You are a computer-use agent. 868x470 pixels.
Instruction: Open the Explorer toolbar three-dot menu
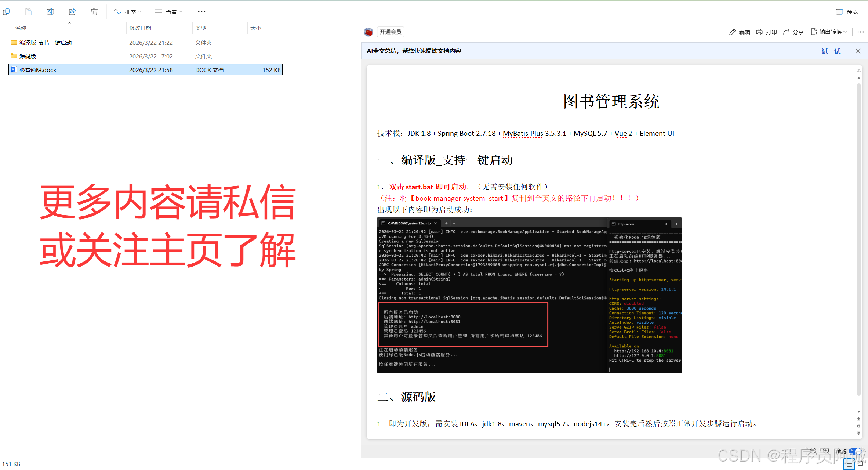tap(201, 12)
